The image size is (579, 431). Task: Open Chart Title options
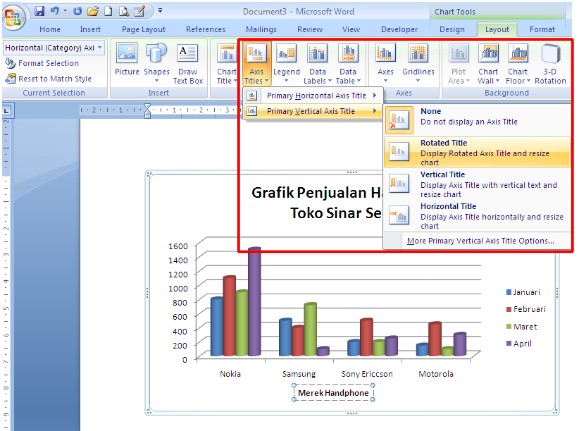pyautogui.click(x=226, y=64)
